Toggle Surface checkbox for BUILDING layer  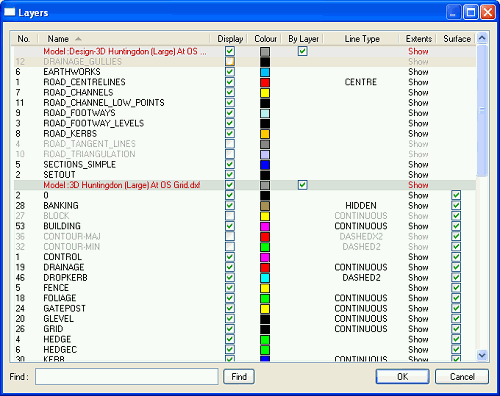(x=456, y=226)
